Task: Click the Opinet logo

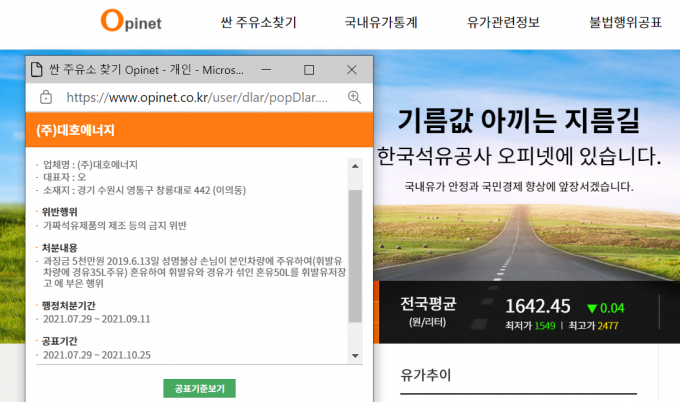Action: (131, 21)
